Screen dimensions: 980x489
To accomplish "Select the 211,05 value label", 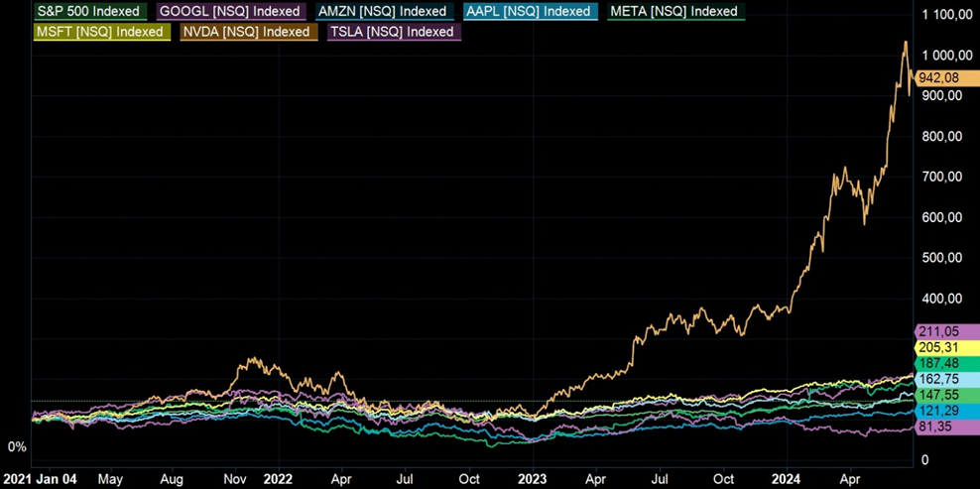I will click(x=943, y=331).
